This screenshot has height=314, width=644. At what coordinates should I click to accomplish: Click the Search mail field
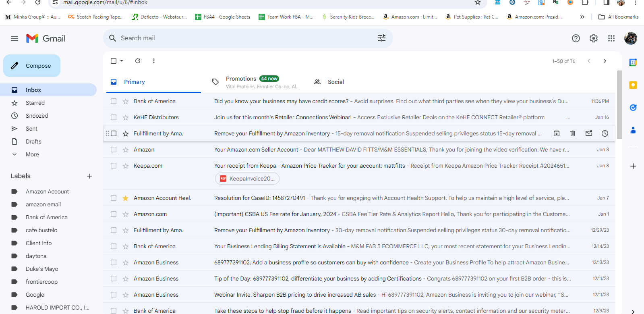248,38
